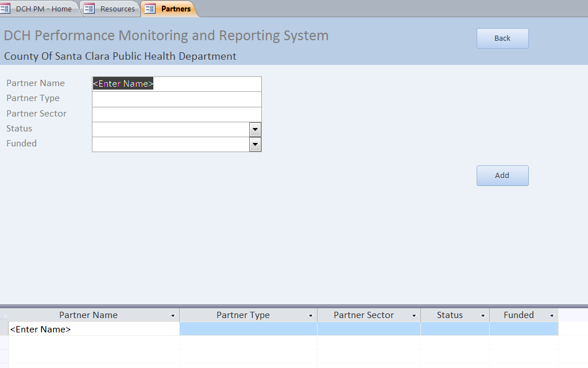Expand the Status combo box arrow
The width and height of the screenshot is (588, 368).
click(256, 129)
